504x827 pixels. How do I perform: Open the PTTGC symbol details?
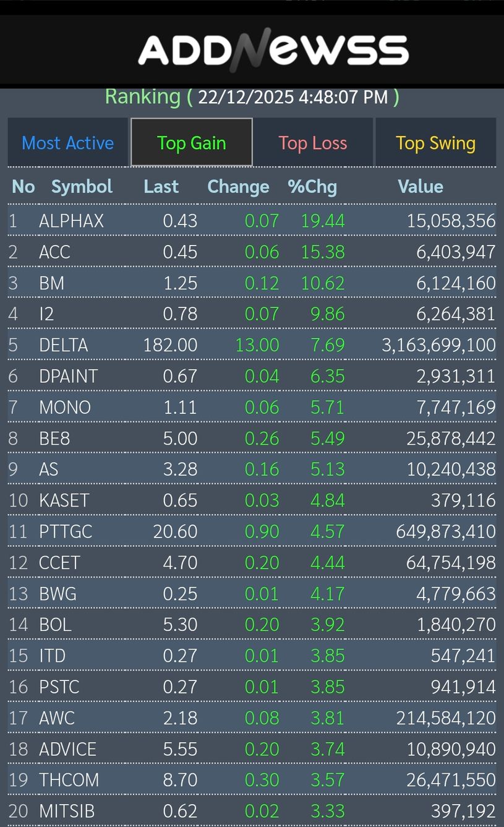pyautogui.click(x=66, y=531)
